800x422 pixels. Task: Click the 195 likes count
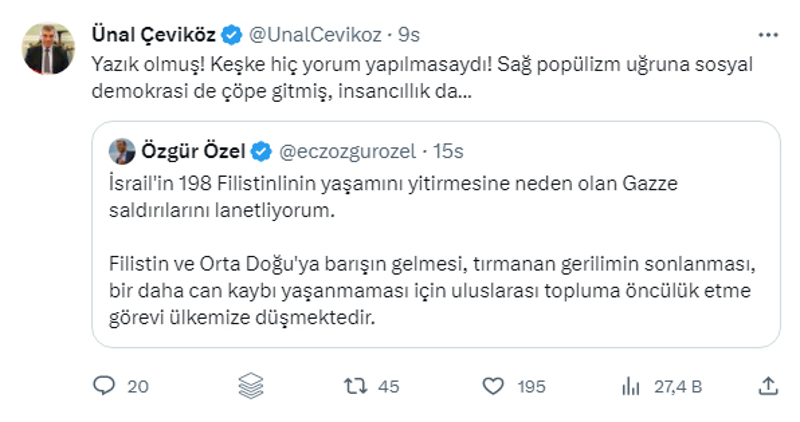pos(530,386)
